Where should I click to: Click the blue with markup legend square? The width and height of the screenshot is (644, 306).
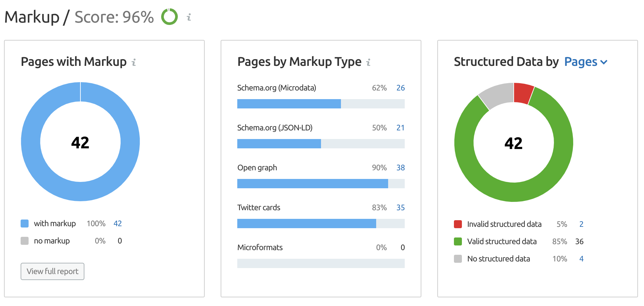pos(25,223)
